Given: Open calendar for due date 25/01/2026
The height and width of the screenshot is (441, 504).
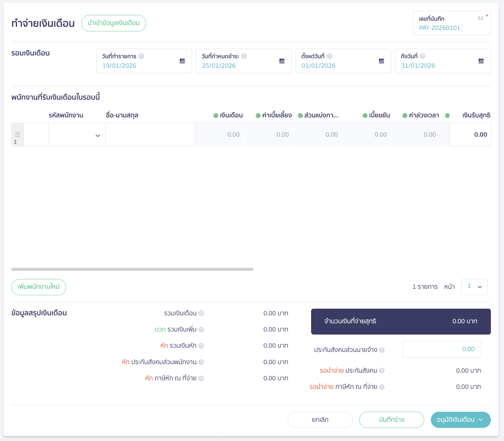Looking at the screenshot, I should [x=282, y=61].
